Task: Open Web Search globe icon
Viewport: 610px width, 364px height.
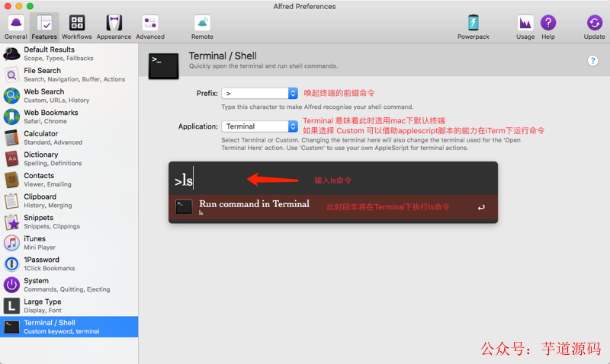Action: pyautogui.click(x=11, y=95)
